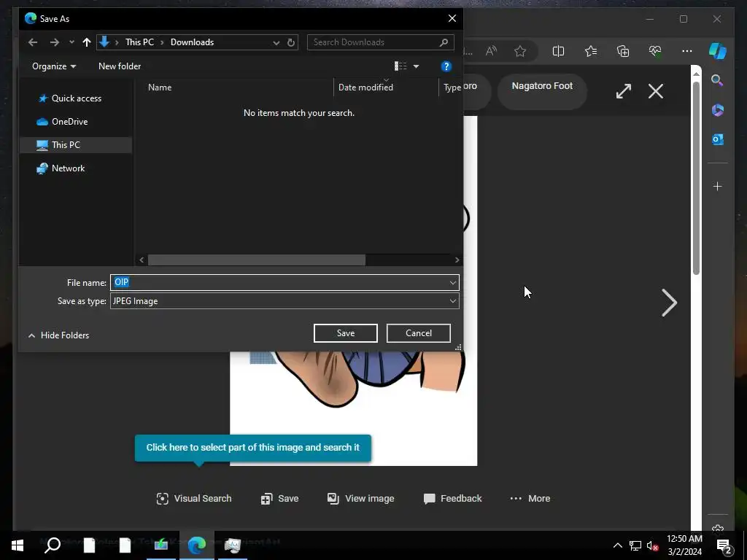Image resolution: width=747 pixels, height=560 pixels.
Task: Open Edge sidebar search
Action: pos(717,80)
